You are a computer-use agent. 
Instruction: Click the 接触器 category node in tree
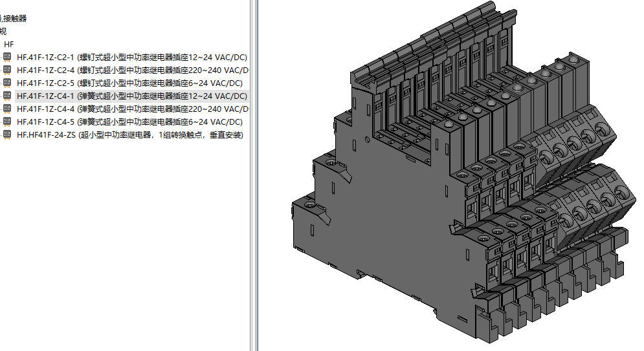coord(15,18)
